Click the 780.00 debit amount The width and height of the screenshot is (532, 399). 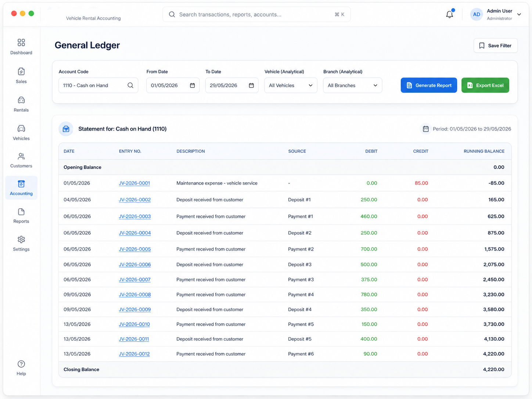369,295
